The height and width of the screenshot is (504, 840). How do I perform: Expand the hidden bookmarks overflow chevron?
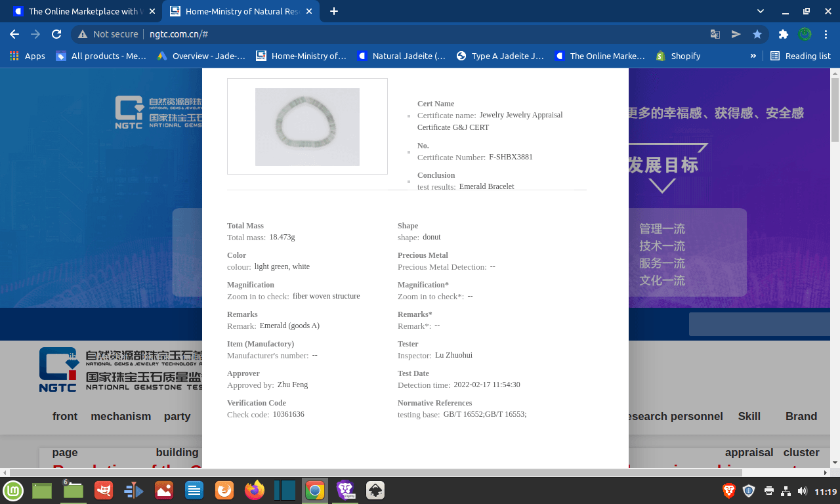(x=753, y=56)
